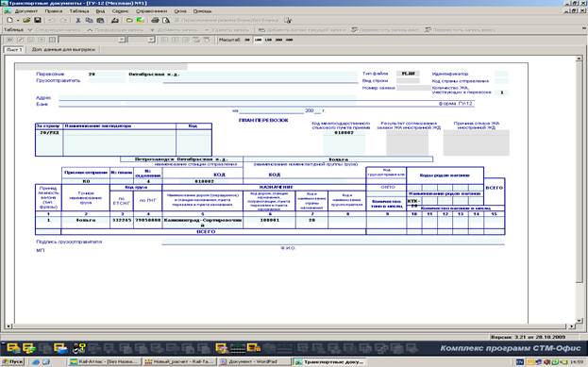The height and width of the screenshot is (367, 588).
Task: Create a new document with the toolbar icon
Action: point(9,20)
